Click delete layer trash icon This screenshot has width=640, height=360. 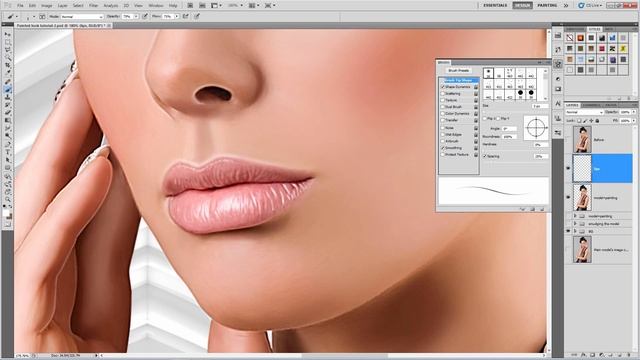(629, 356)
